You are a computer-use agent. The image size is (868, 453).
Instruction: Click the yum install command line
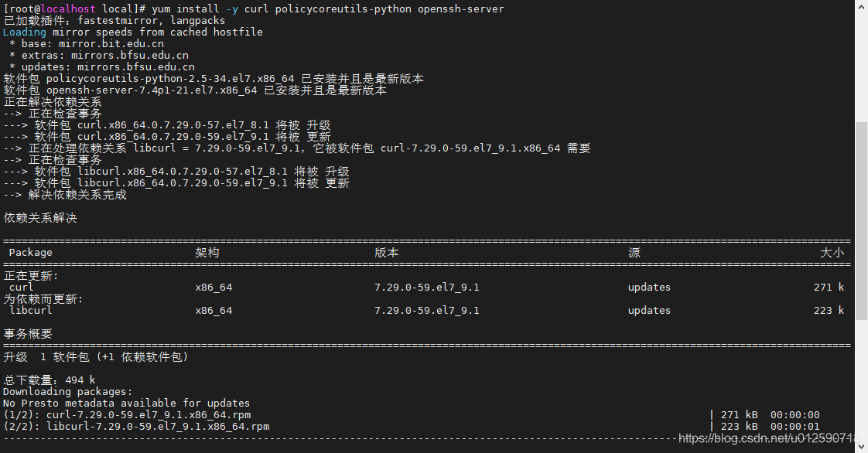(x=255, y=9)
